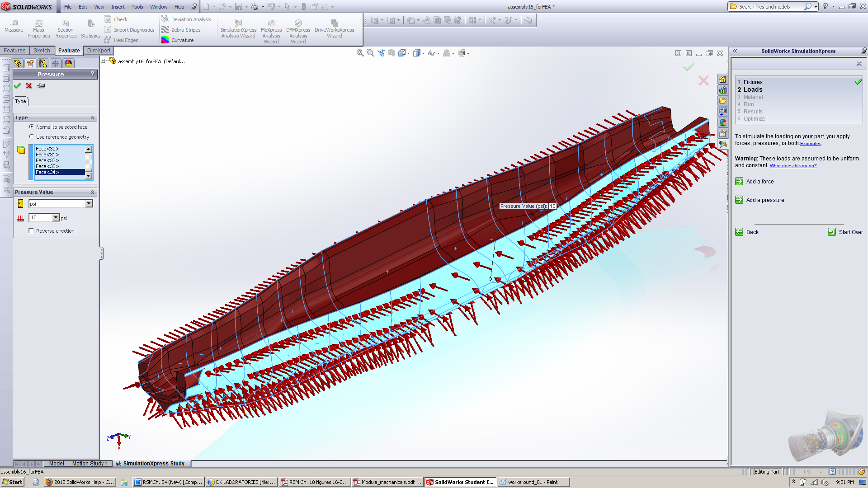Enable Curvature display
The image size is (868, 488).
pos(178,40)
